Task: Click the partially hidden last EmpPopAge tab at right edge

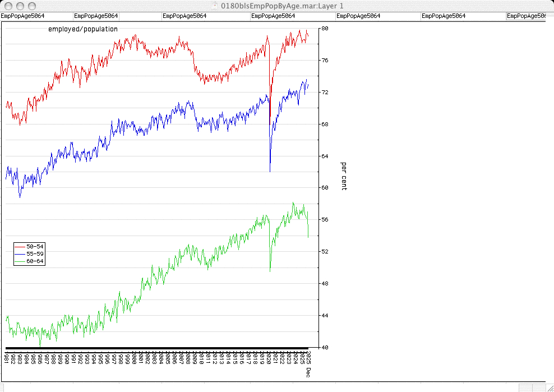Action: [x=525, y=16]
